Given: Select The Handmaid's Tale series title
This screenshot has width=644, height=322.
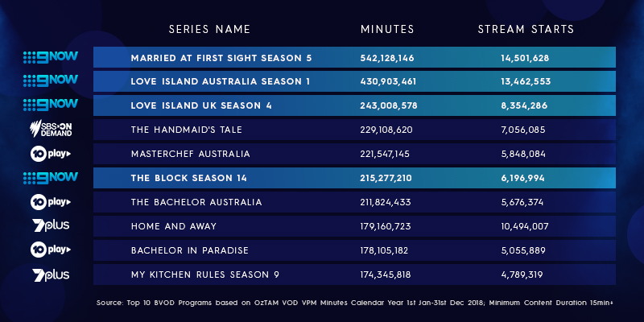Looking at the screenshot, I should click(186, 130).
